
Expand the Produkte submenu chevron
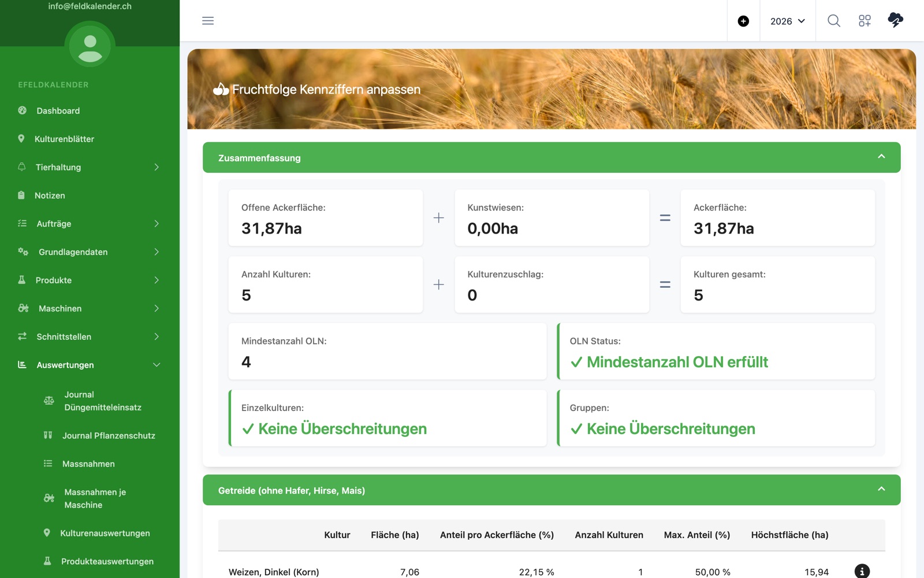pyautogui.click(x=157, y=280)
